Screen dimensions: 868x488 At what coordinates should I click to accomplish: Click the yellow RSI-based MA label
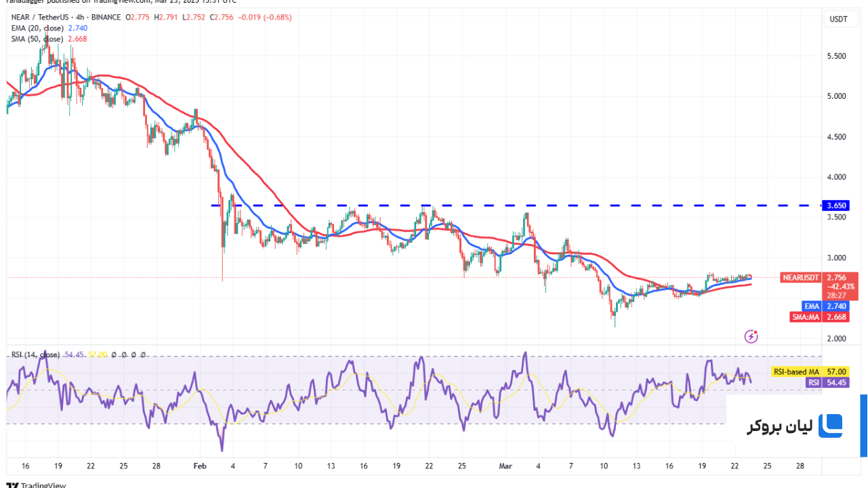[x=796, y=371]
